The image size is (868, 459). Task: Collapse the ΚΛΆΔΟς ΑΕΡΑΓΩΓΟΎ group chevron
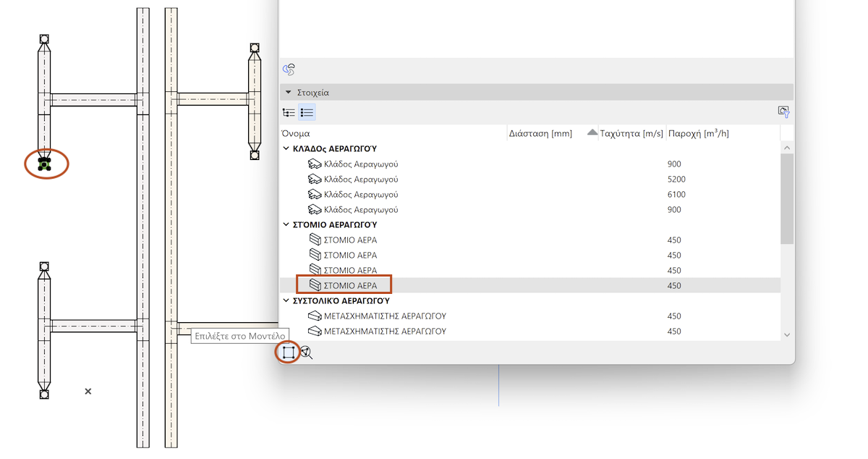[x=286, y=149]
